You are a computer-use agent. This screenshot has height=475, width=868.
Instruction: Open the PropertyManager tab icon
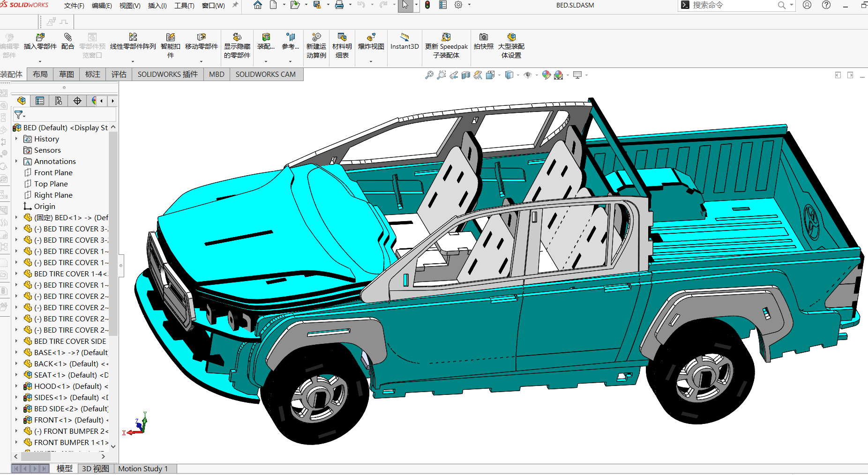[40, 101]
